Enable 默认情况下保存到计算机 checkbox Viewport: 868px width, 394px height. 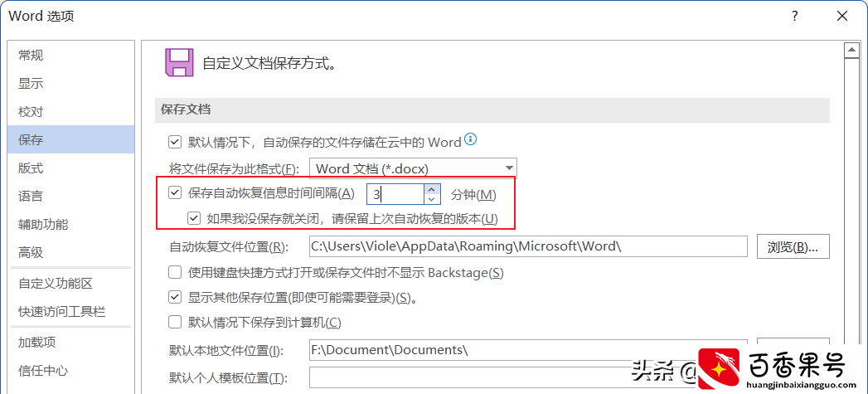coord(175,321)
